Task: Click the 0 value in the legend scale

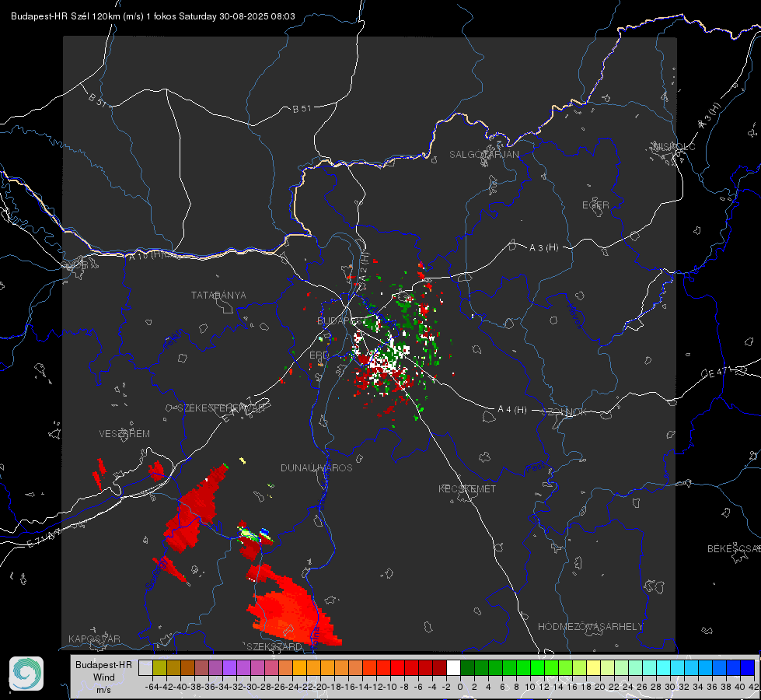Action: pyautogui.click(x=460, y=687)
